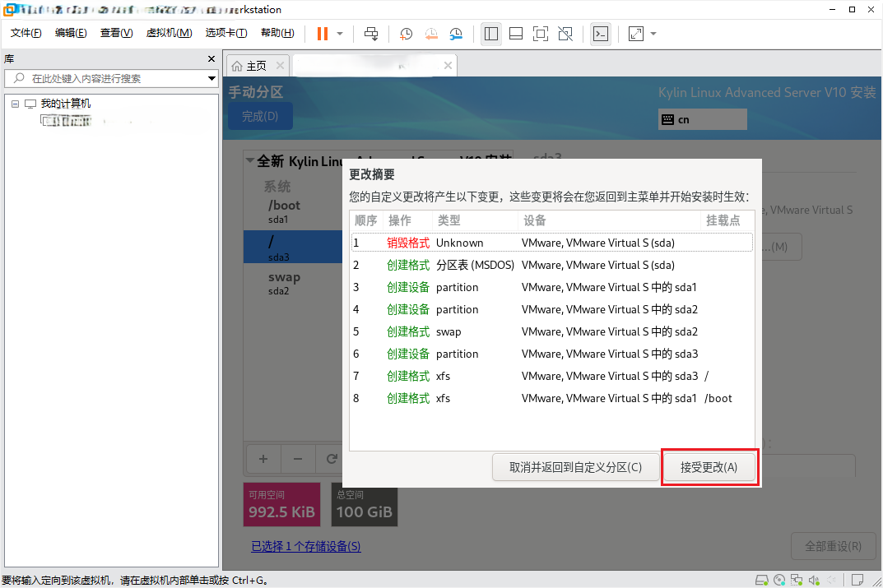883x588 pixels.
Task: Click the sound card status bar icon
Action: [x=815, y=580]
